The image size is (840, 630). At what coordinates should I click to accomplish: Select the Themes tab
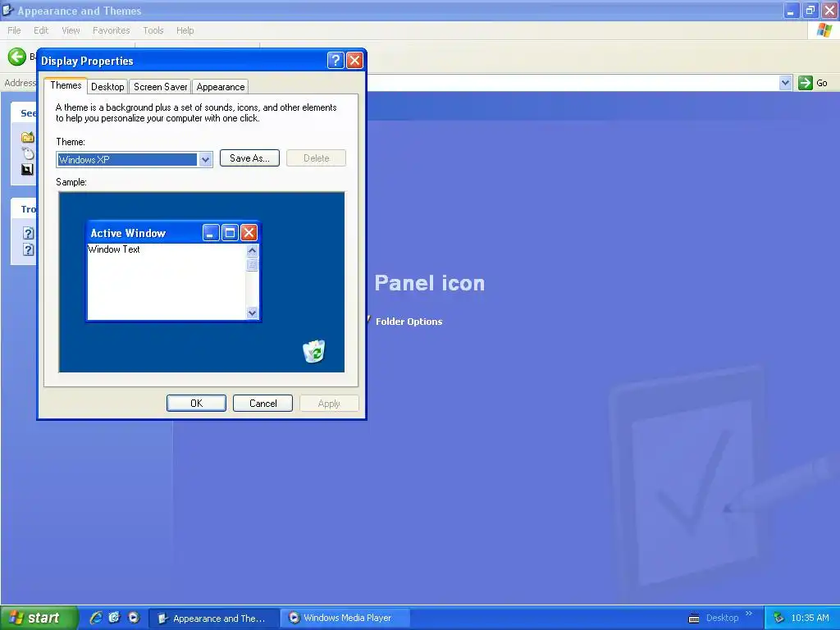coord(66,85)
